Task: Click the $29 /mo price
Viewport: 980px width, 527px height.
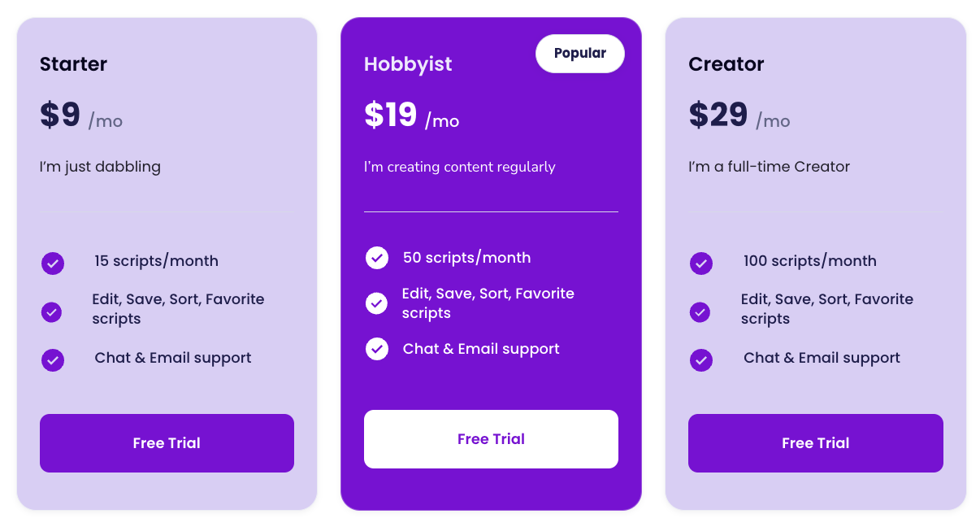Action: click(739, 116)
